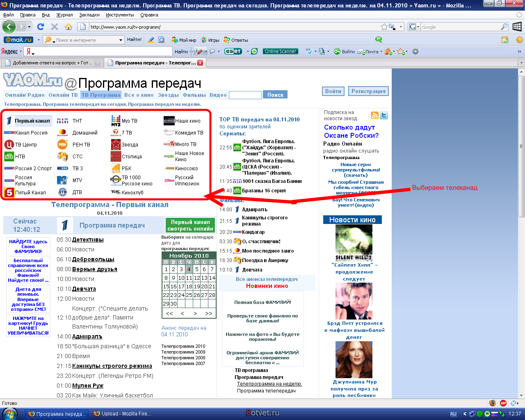
Task: Open the Почта icon in Yandex bar
Action: click(x=368, y=51)
